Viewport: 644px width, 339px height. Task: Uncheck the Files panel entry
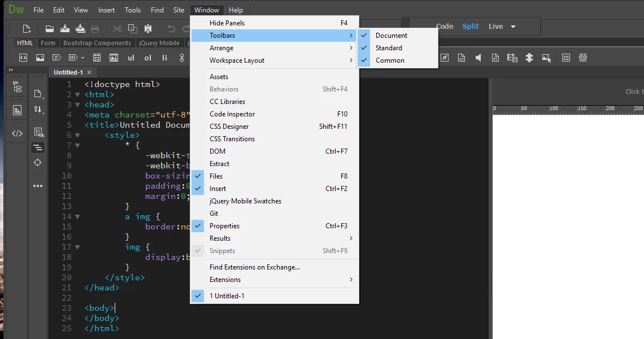tap(275, 176)
